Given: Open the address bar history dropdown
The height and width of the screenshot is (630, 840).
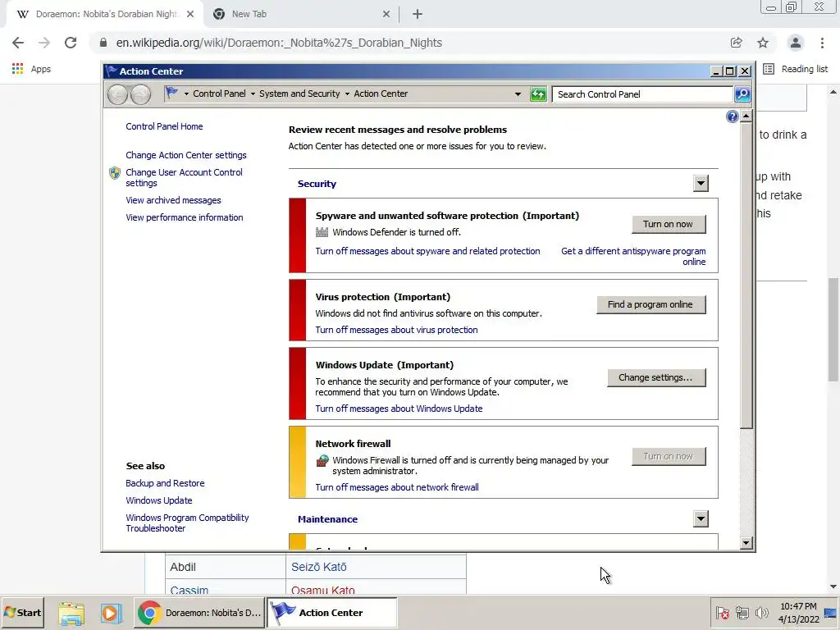Looking at the screenshot, I should 518,94.
